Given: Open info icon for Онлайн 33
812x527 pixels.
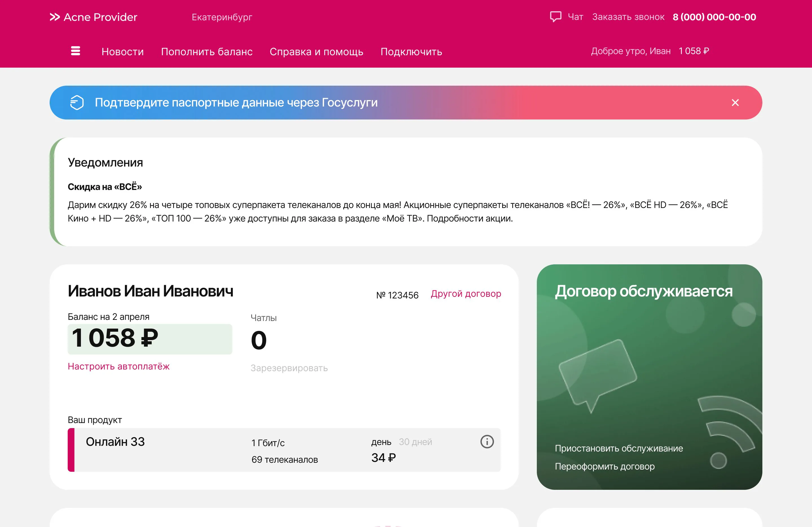Looking at the screenshot, I should click(x=487, y=442).
